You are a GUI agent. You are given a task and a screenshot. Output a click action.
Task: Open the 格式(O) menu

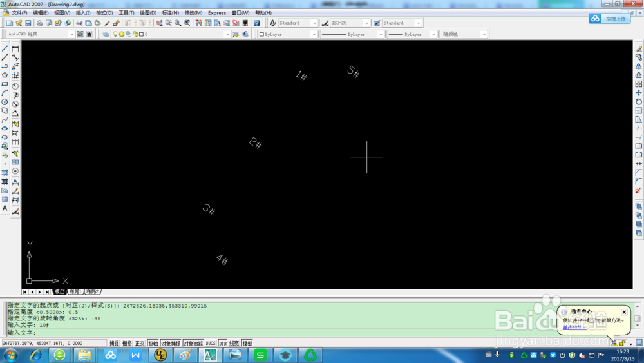(x=104, y=13)
